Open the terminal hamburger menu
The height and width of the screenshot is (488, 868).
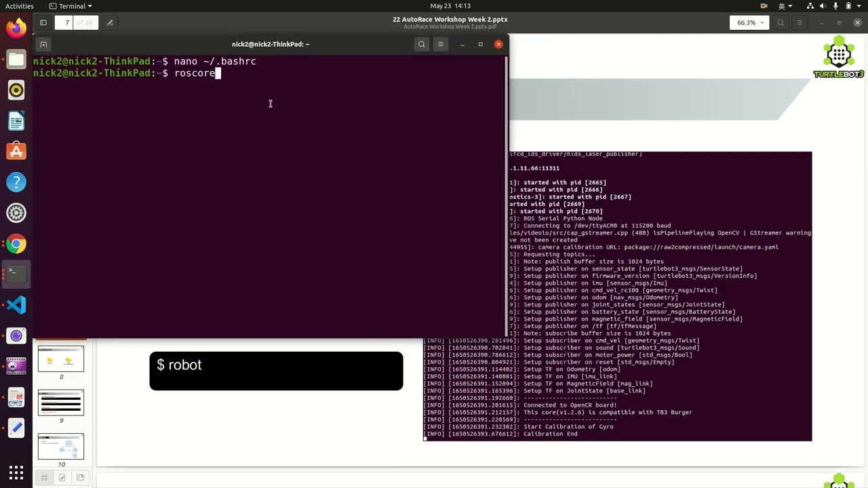[441, 44]
